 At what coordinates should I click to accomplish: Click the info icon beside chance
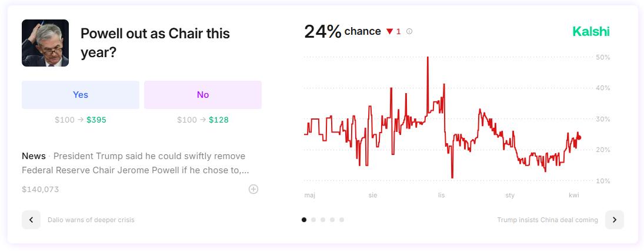pos(409,32)
